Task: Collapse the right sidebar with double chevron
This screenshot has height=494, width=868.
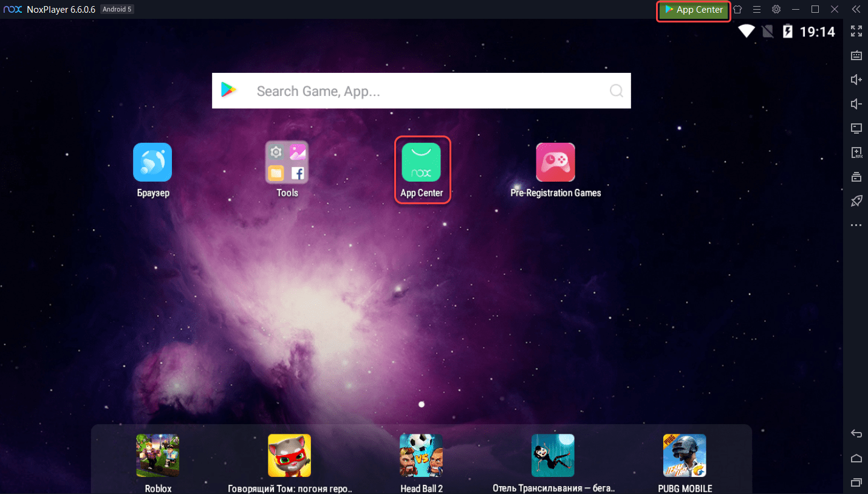Action: tap(856, 10)
